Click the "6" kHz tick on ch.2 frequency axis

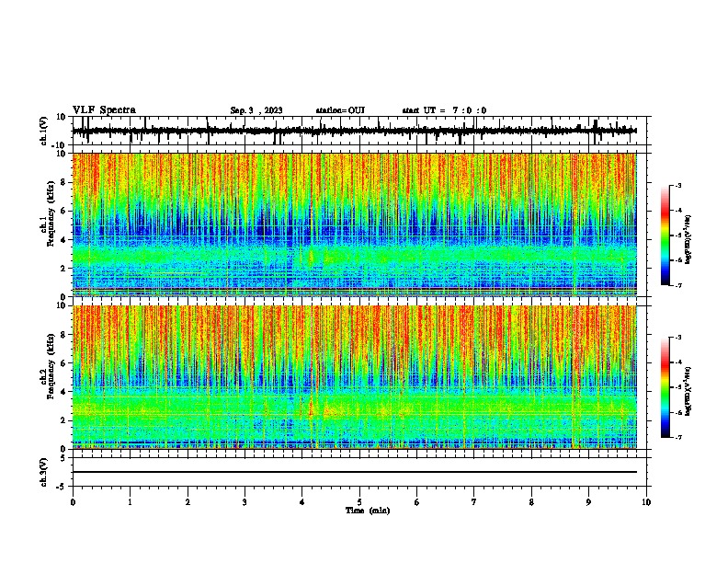tap(64, 363)
